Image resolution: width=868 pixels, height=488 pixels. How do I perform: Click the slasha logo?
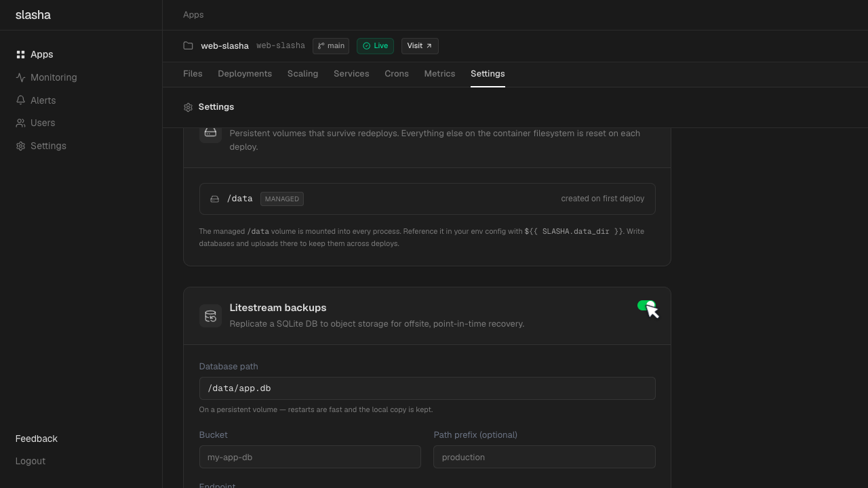coord(33,15)
